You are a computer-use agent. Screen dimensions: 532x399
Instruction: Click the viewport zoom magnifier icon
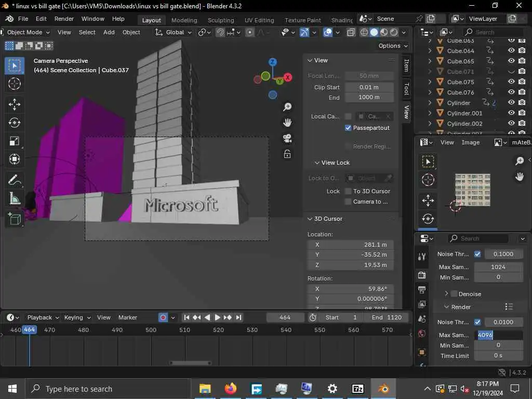coord(287,107)
